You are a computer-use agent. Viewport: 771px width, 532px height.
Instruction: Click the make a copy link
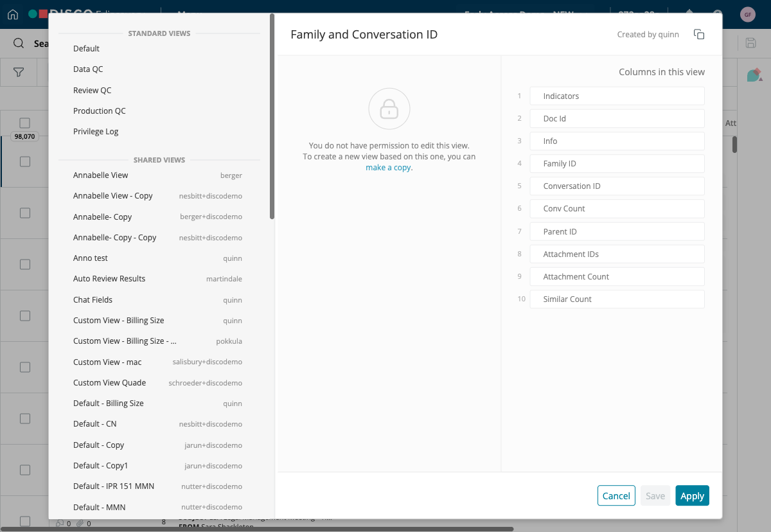[x=388, y=168]
